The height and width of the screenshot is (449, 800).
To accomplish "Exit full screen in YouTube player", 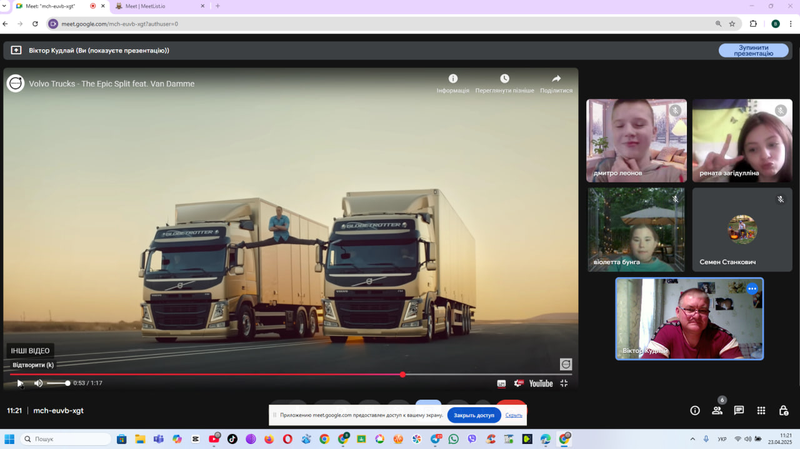I will pos(564,383).
